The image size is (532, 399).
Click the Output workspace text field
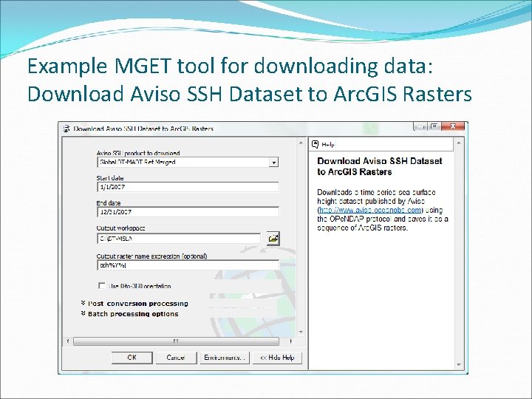click(179, 239)
